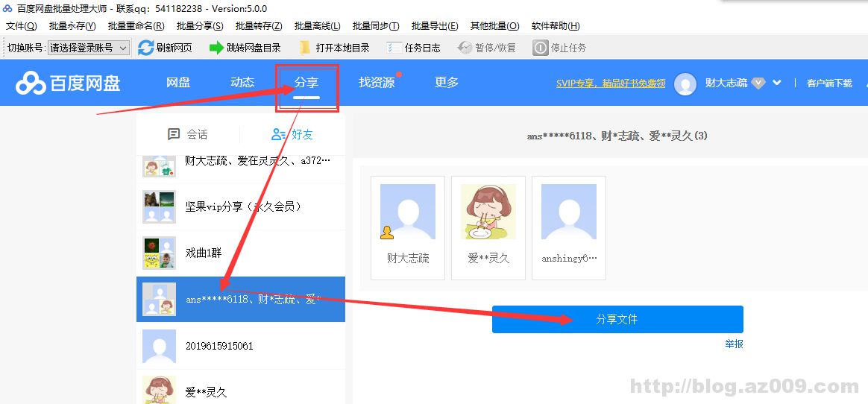This screenshot has height=404, width=868.
Task: Switch to the 好友 tab
Action: (292, 134)
